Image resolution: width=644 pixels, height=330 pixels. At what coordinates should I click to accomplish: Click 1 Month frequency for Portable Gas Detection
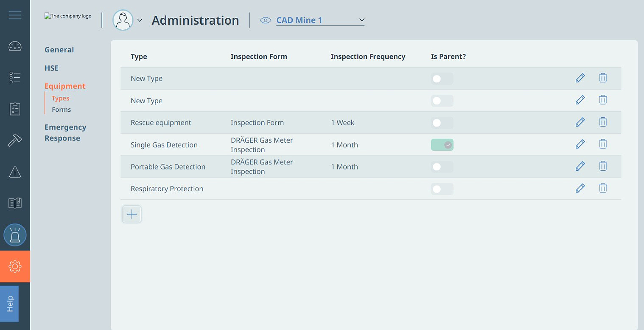pyautogui.click(x=344, y=167)
